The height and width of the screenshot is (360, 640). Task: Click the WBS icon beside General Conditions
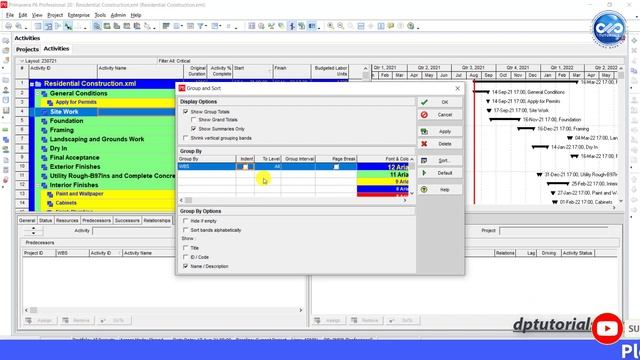(x=44, y=93)
